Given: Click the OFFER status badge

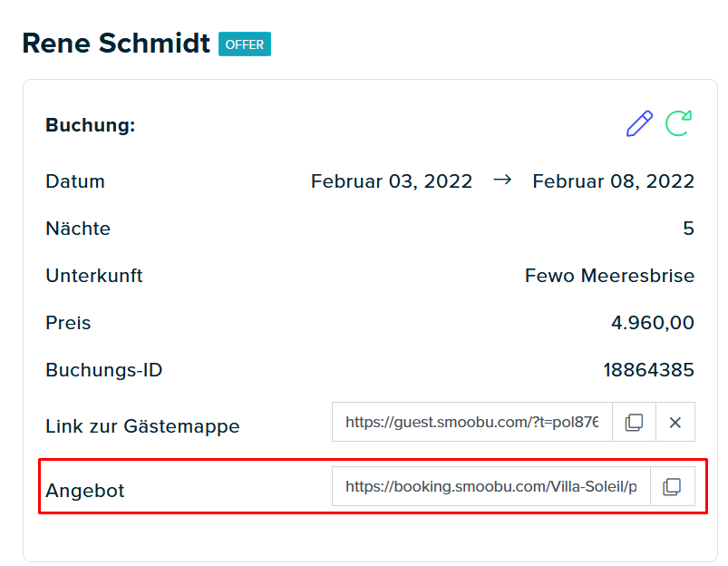Looking at the screenshot, I should pyautogui.click(x=245, y=44).
